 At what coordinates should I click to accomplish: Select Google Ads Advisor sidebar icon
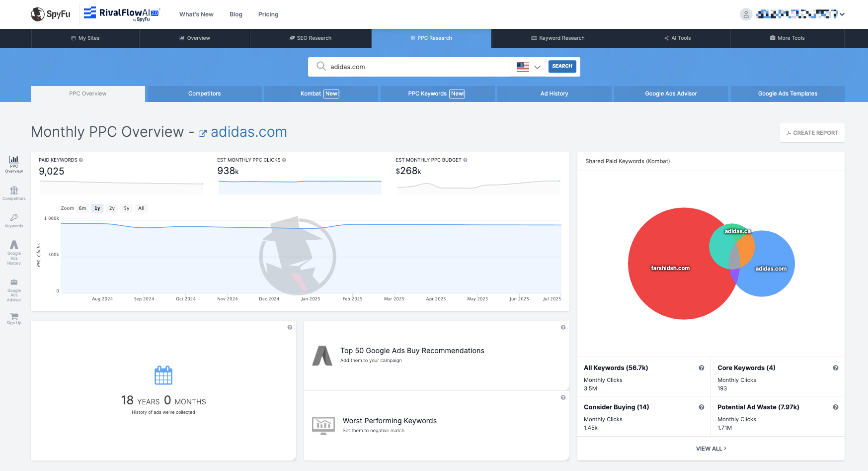(14, 290)
